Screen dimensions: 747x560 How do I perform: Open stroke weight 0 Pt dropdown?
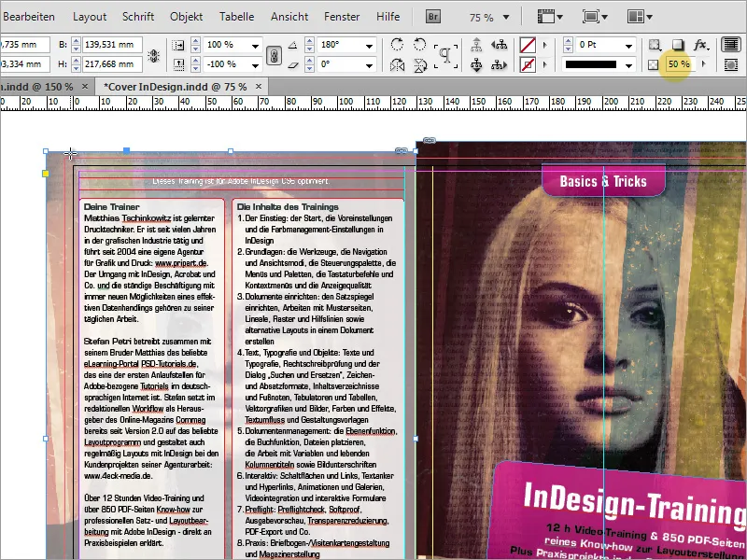click(628, 46)
